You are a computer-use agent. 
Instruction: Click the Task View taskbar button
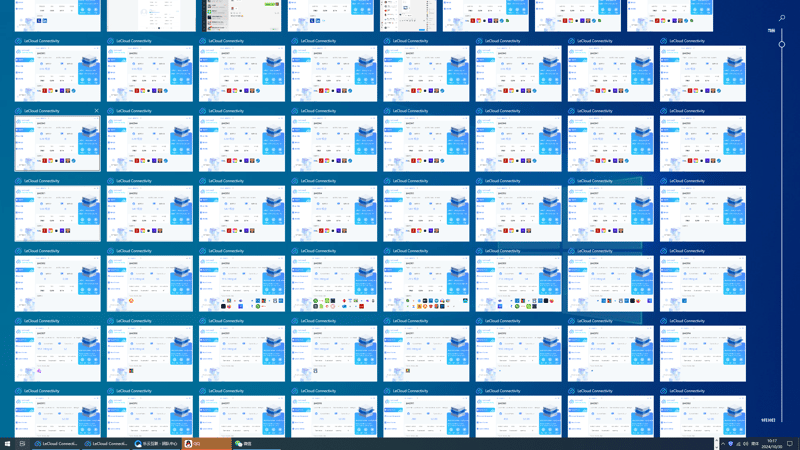(x=22, y=444)
